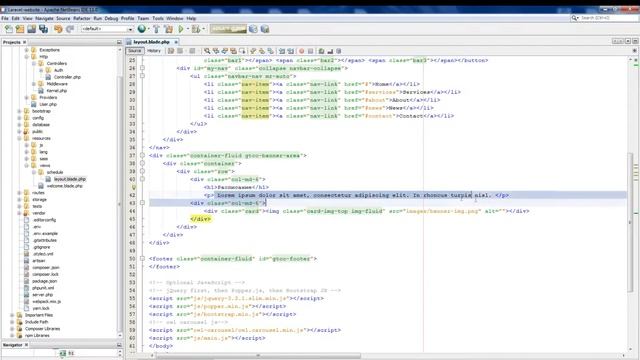The width and height of the screenshot is (640, 360).
Task: Close the Projects panel
Action: (x=24, y=42)
